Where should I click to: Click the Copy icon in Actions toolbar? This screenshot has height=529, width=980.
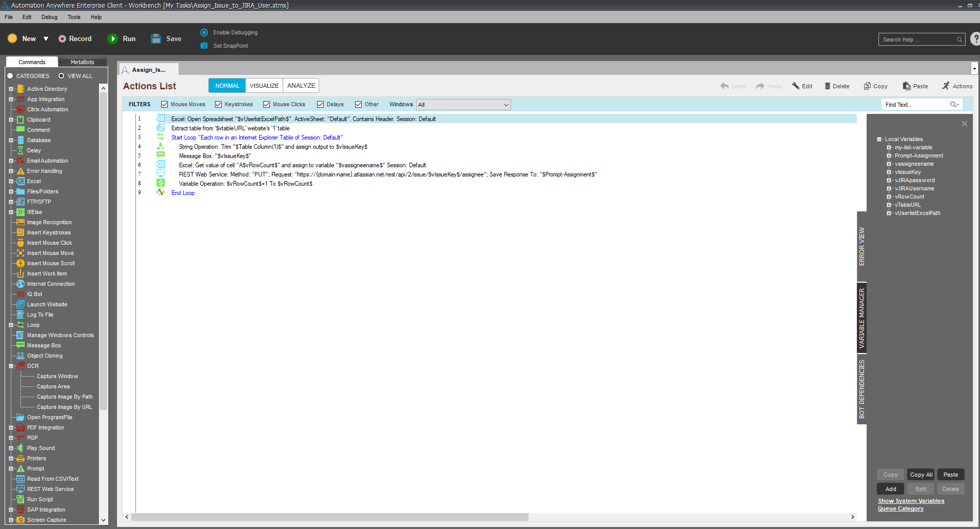point(867,86)
